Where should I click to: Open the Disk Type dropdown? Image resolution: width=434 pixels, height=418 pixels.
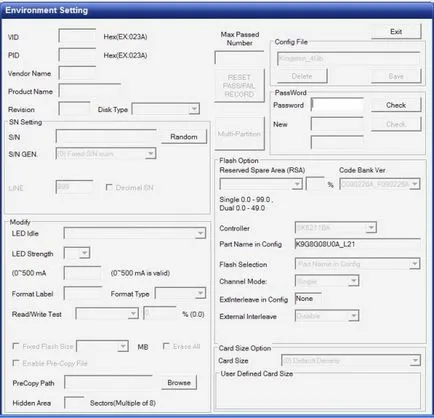pyautogui.click(x=166, y=109)
